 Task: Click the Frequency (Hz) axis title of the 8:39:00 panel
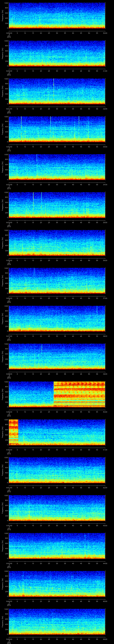(3, 394)
